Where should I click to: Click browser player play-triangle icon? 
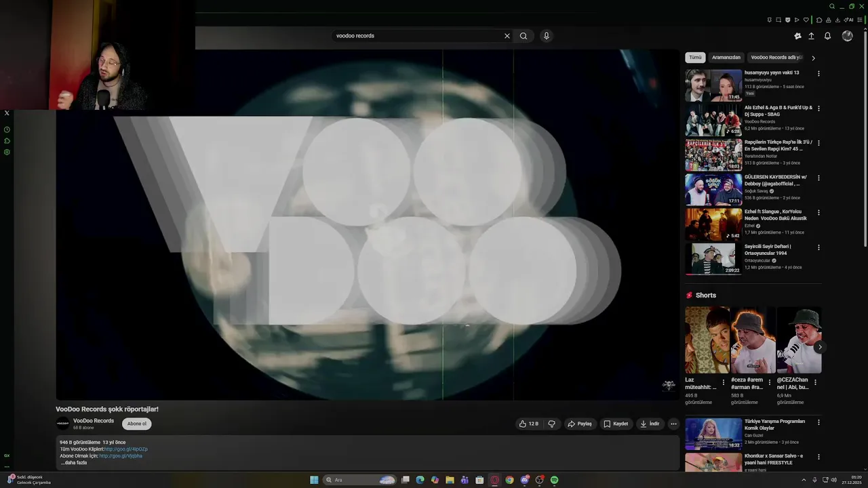click(797, 20)
